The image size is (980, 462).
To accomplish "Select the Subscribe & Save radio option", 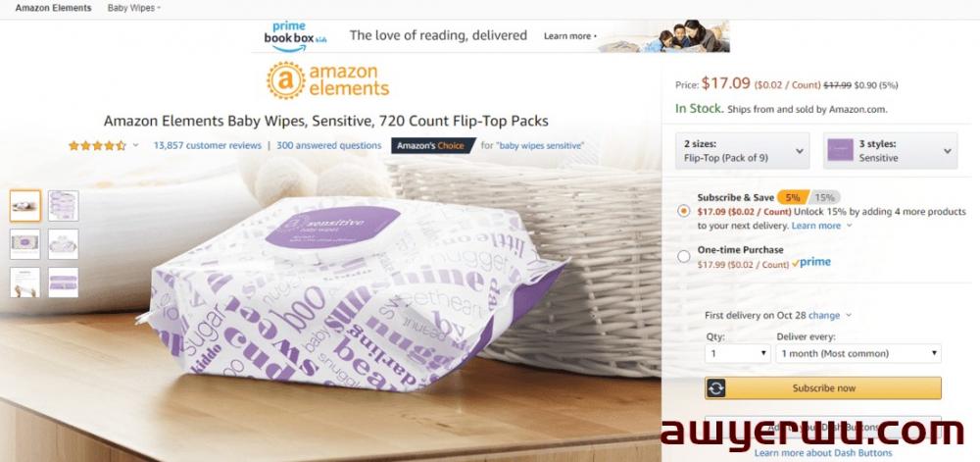I will point(684,211).
